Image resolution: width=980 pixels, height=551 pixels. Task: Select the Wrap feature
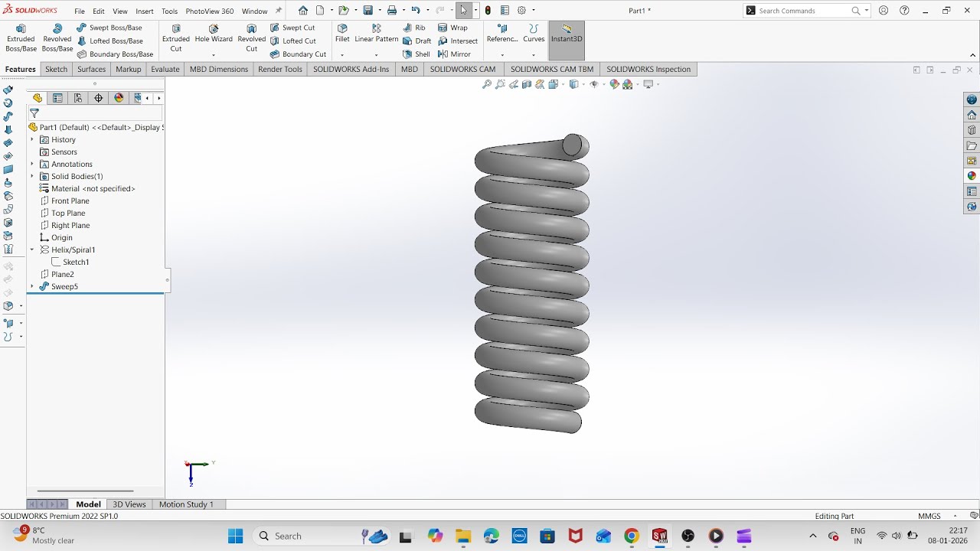(x=453, y=28)
